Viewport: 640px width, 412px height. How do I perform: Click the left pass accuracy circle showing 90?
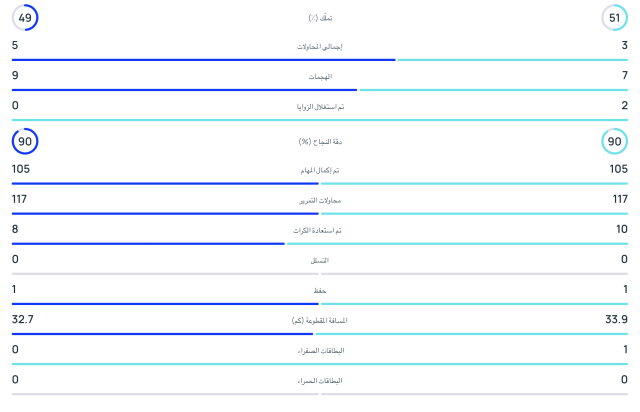click(x=25, y=142)
